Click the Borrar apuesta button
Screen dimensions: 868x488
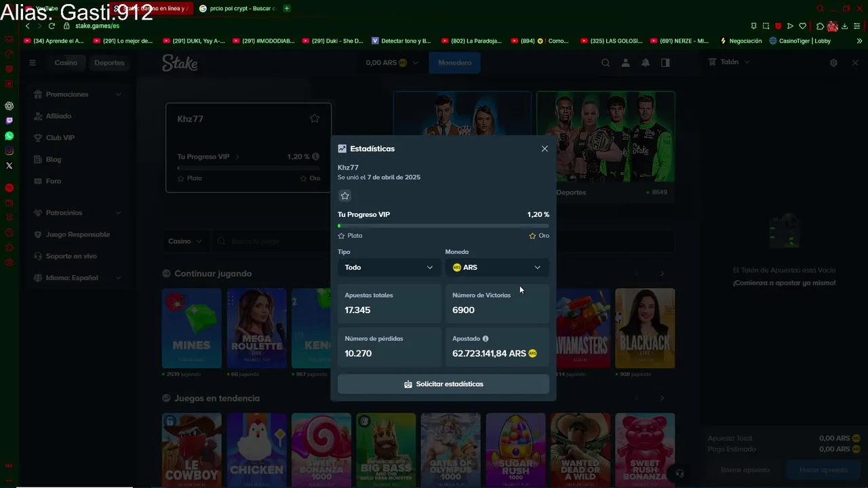click(x=745, y=470)
